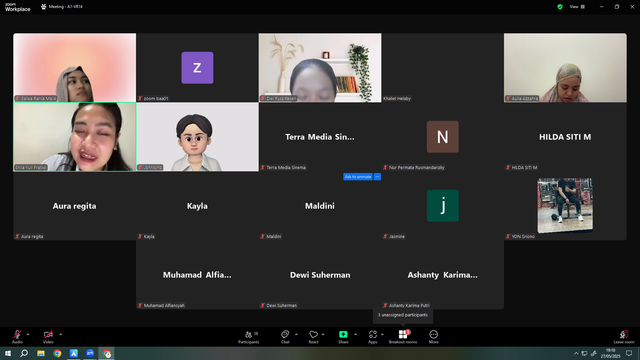Select the Maldini participant tile
Screen dimensions: 640x360
pos(320,206)
